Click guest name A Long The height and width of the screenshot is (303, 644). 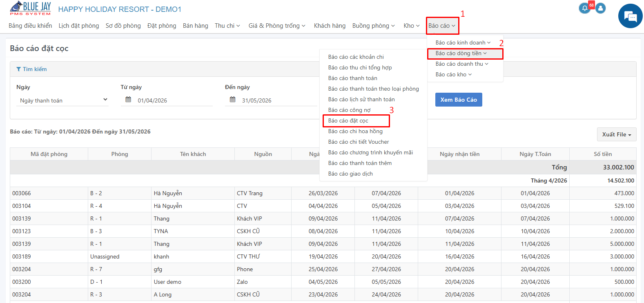tap(163, 294)
